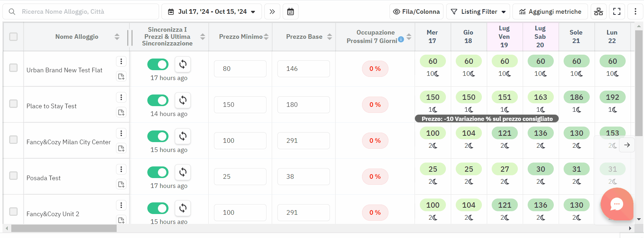This screenshot has height=238, width=644.
Task: Enter fullscreen mode with the expand icon
Action: [617, 12]
